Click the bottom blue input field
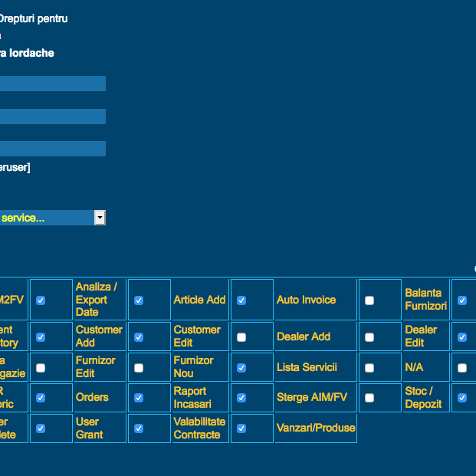Image resolution: width=476 pixels, height=476 pixels. point(52,149)
